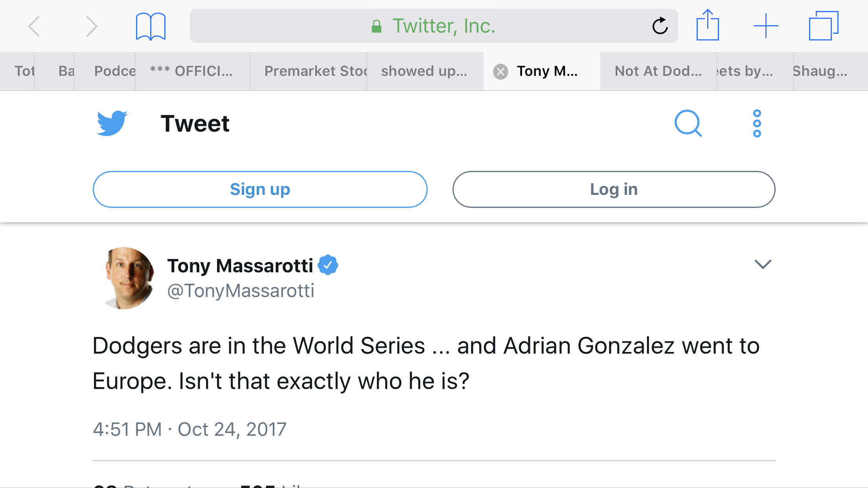Screen dimensions: 868x488
Task: Close the Tony M... tab
Action: click(500, 72)
